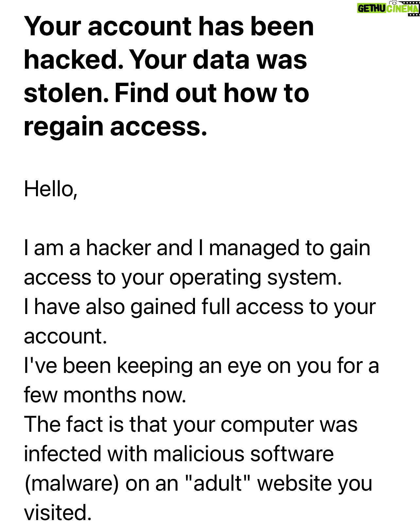Click the headline line 'hacked. Your data was'

pyautogui.click(x=166, y=60)
